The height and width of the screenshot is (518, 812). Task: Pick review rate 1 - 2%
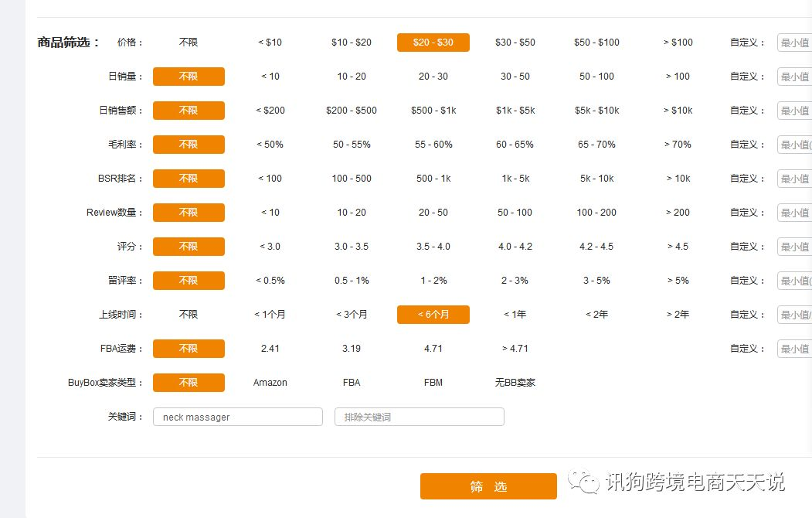(433, 281)
